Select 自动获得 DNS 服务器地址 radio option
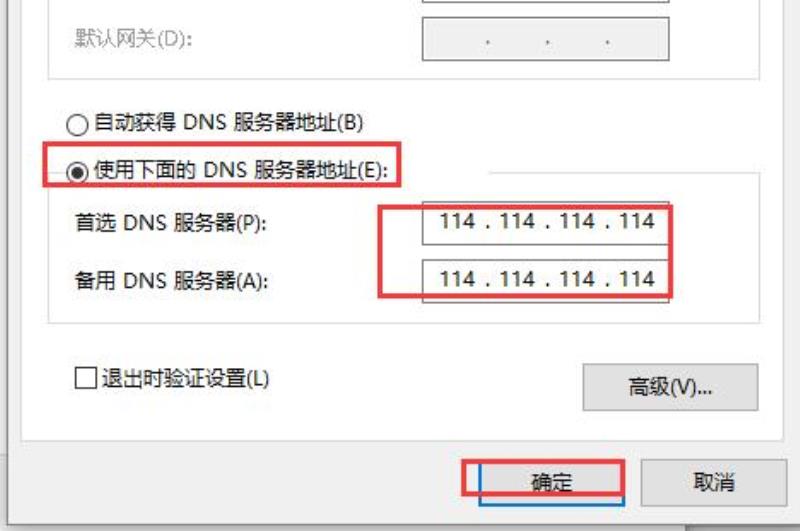This screenshot has width=800, height=531. pyautogui.click(x=77, y=124)
